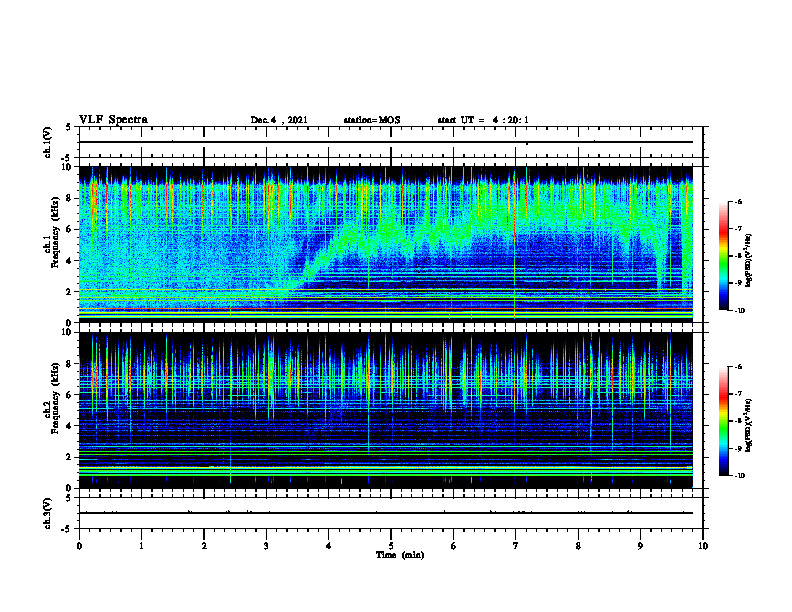
Task: Click the "5" tick on the time axis
Action: coord(391,546)
